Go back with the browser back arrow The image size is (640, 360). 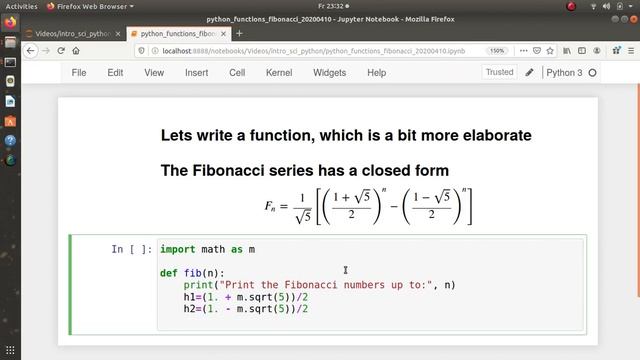(x=31, y=51)
